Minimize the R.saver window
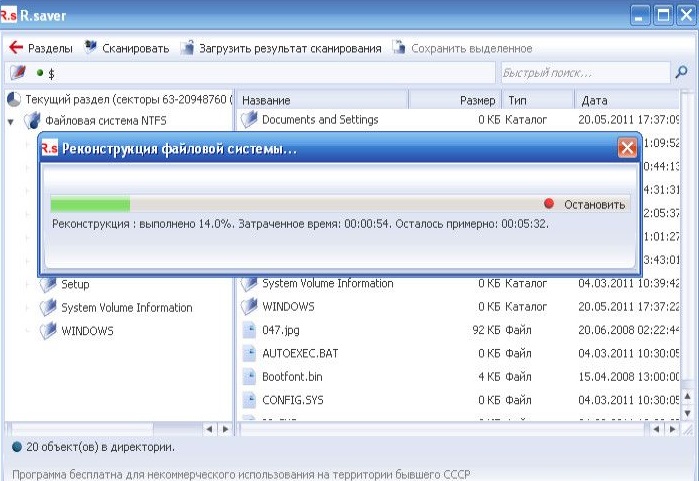The width and height of the screenshot is (699, 481). coord(640,16)
